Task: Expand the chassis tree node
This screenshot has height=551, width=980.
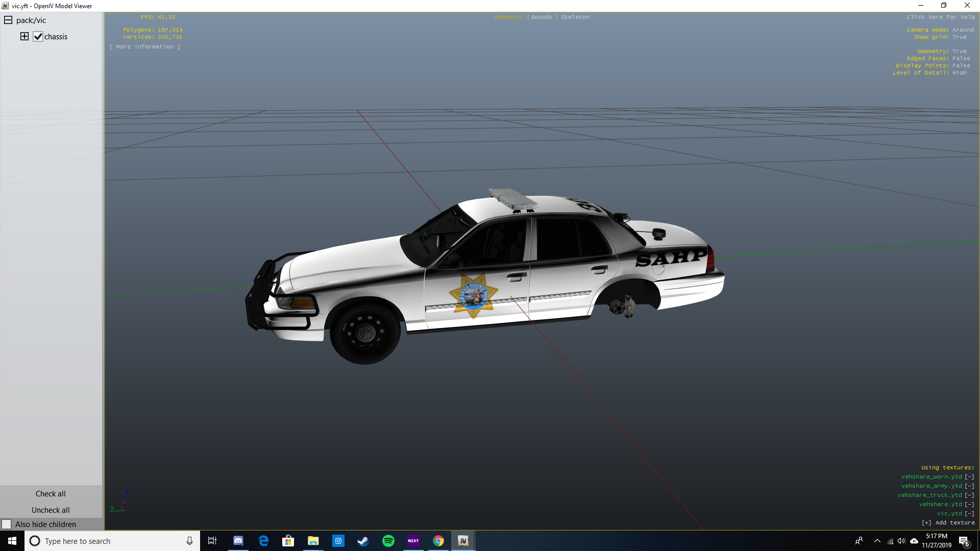Action: click(x=24, y=36)
